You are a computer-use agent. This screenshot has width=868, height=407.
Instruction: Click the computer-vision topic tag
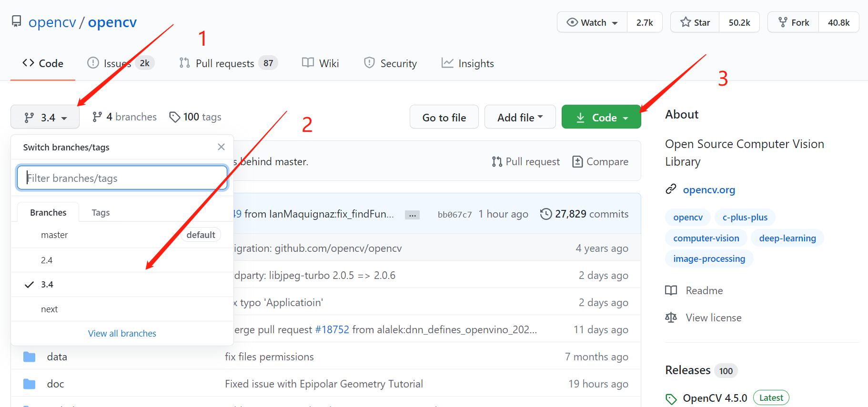point(707,238)
